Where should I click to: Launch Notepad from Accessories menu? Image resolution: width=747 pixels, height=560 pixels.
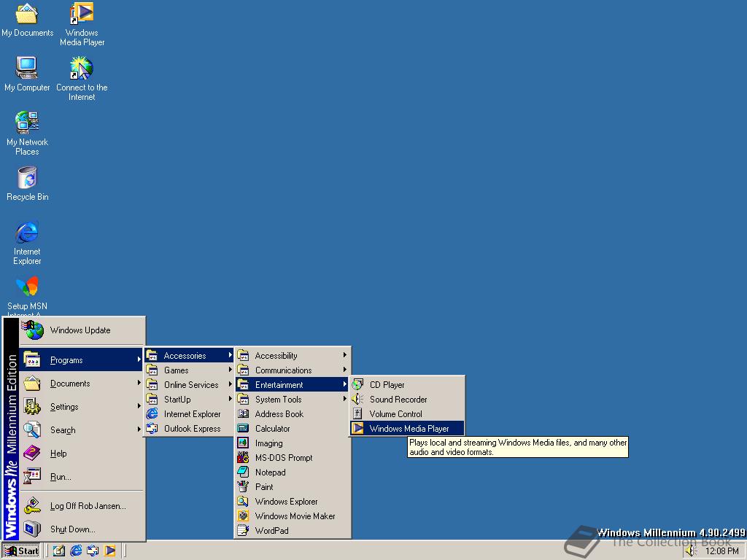point(293,472)
